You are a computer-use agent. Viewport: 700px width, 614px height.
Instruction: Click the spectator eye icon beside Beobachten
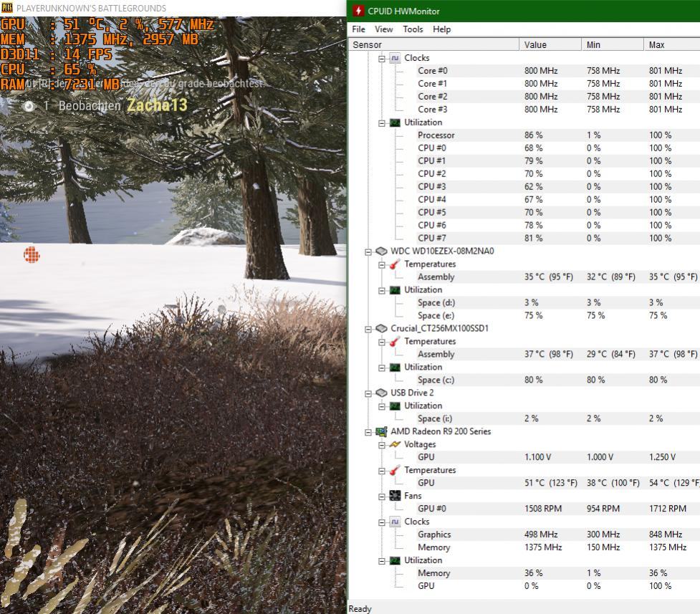click(29, 106)
